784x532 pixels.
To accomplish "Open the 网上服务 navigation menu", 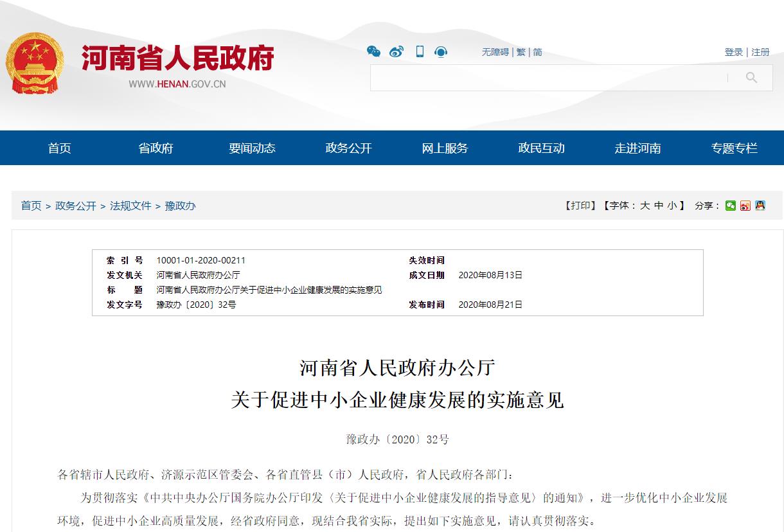I will tap(445, 148).
